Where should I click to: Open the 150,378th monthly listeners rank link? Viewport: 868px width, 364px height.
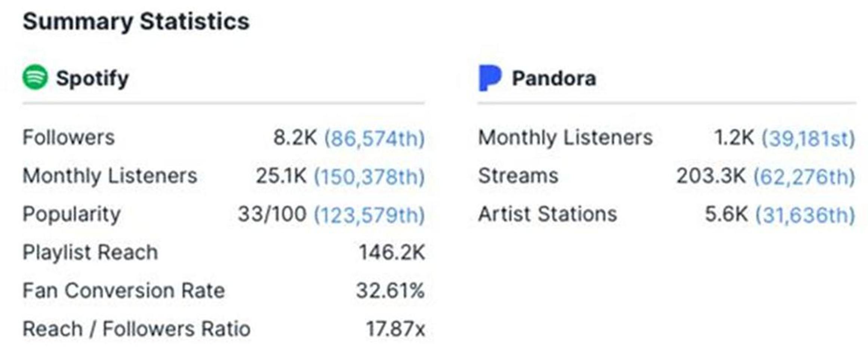coord(369,176)
